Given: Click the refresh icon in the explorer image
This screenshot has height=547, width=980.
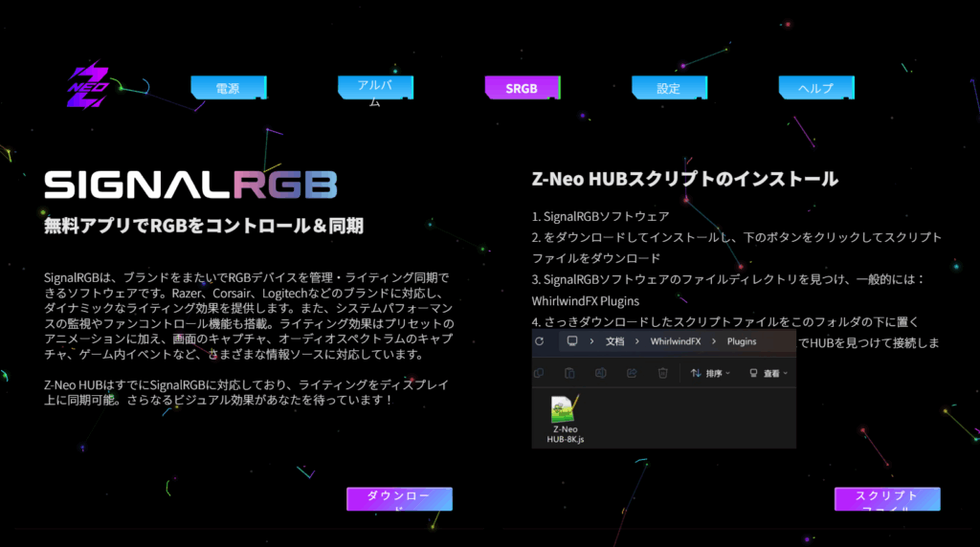Looking at the screenshot, I should point(540,341).
